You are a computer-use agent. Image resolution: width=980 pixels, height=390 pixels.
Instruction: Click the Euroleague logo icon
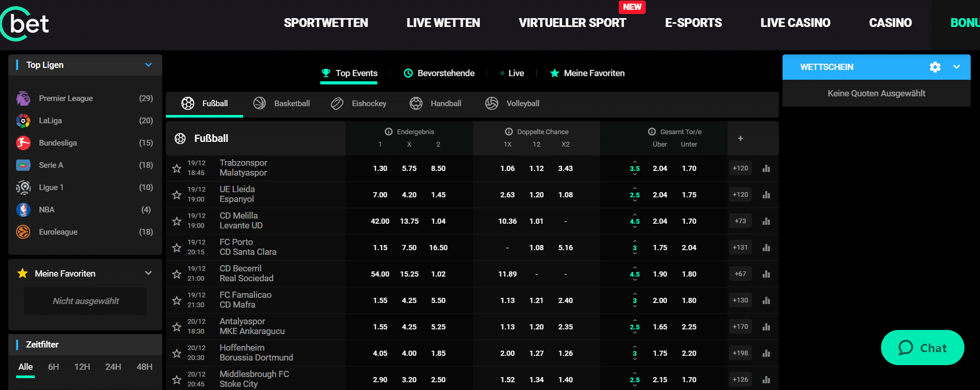[x=23, y=232]
